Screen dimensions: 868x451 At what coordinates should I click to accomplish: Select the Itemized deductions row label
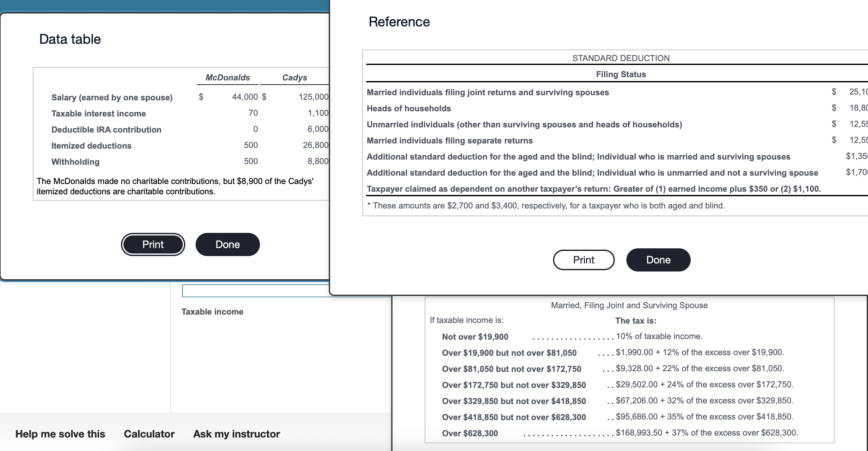pos(91,145)
